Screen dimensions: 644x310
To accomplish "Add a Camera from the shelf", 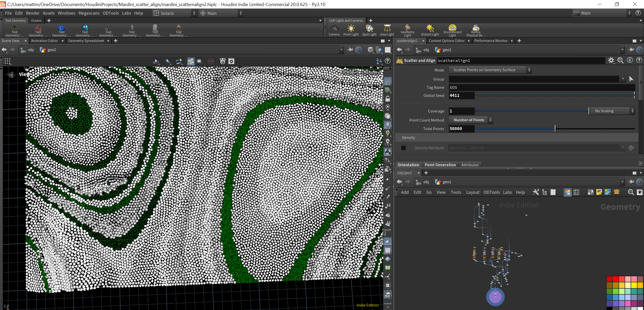I will (334, 30).
